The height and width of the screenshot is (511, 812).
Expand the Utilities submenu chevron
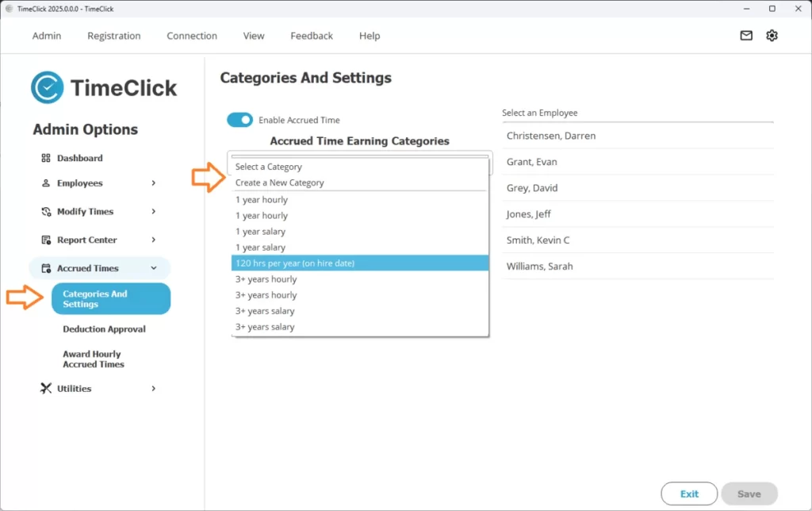point(153,388)
